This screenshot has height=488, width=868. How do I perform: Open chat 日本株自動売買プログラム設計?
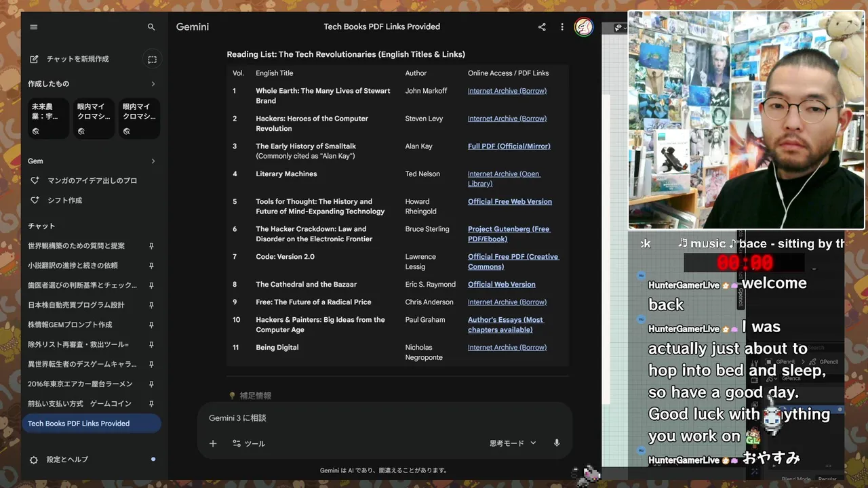tap(76, 305)
